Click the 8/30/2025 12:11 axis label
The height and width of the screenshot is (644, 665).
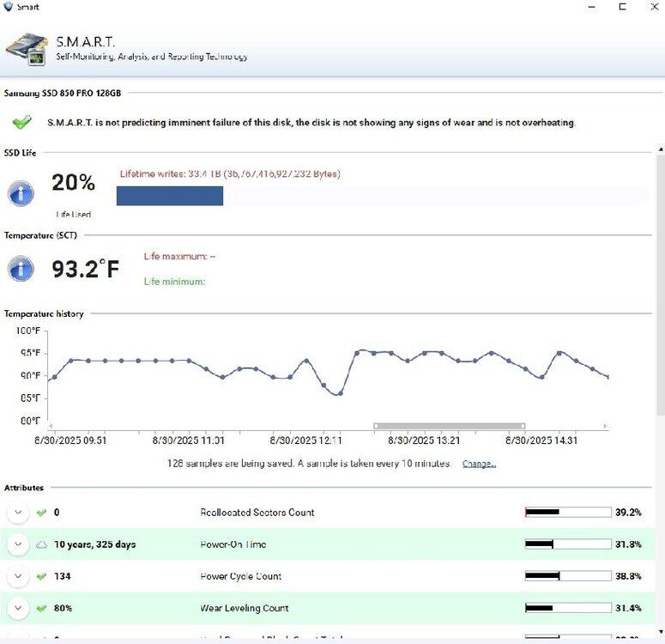pyautogui.click(x=305, y=440)
